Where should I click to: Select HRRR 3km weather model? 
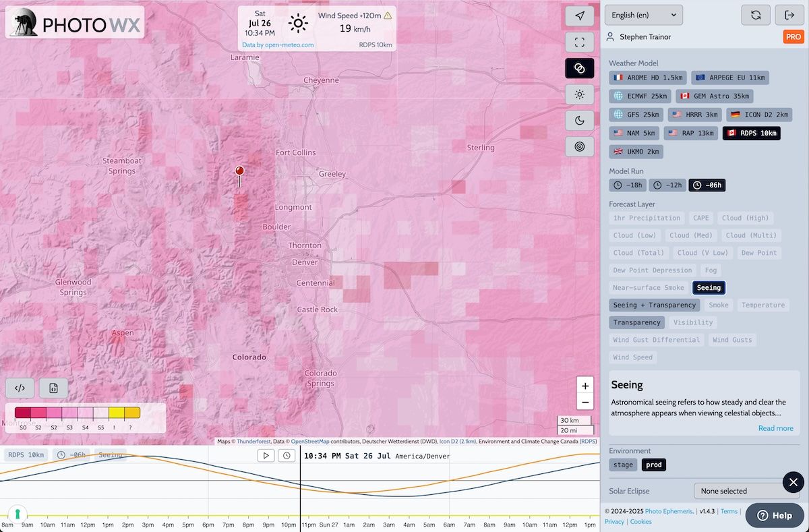coord(695,115)
